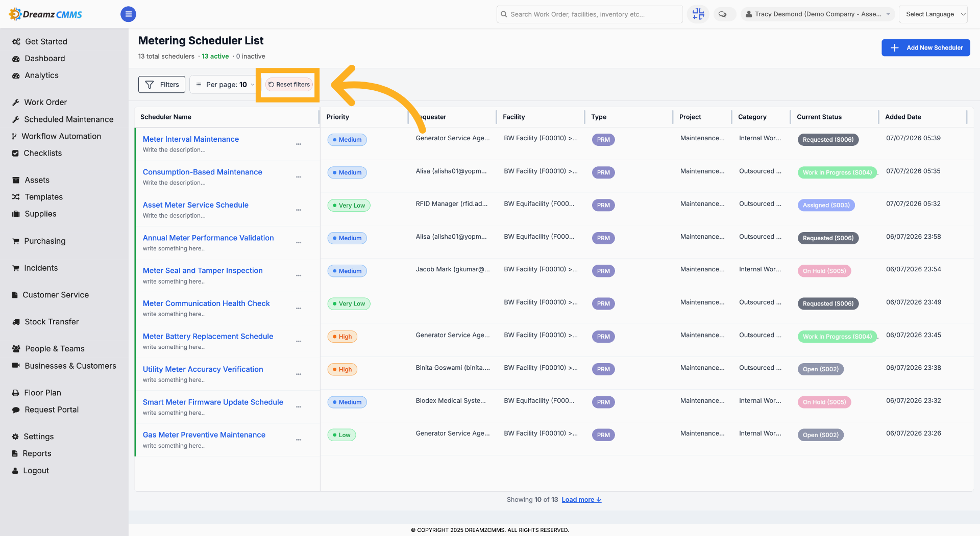Click Assigned (S003) status badge
980x536 pixels.
pyautogui.click(x=826, y=206)
